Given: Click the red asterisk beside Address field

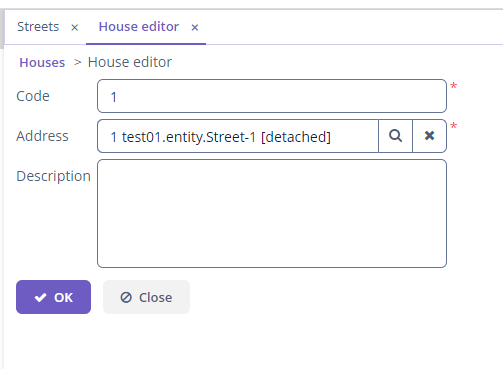Looking at the screenshot, I should (x=453, y=126).
